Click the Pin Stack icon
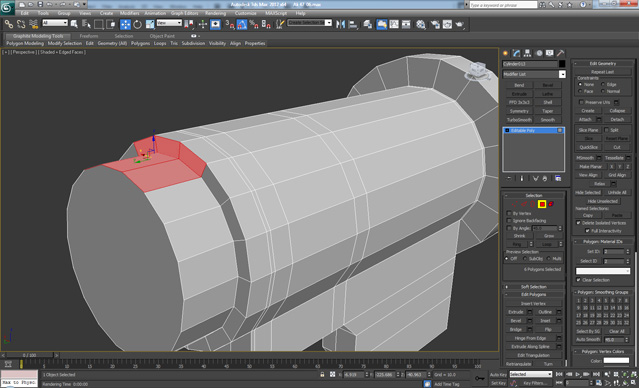 [509, 179]
